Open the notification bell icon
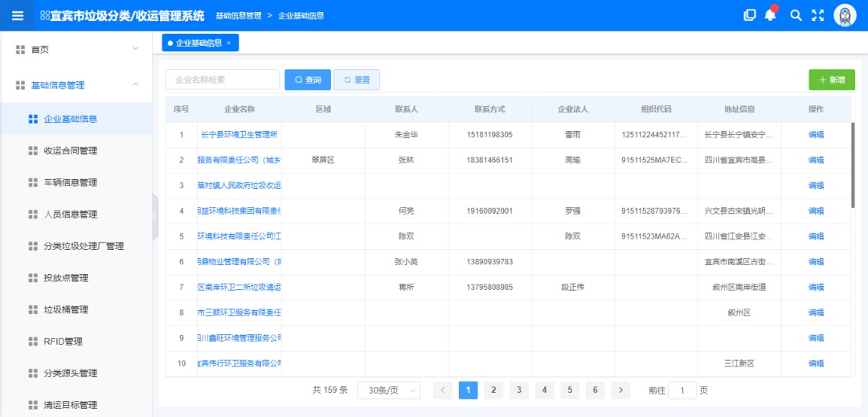Viewport: 868px width, 417px height. pos(771,15)
